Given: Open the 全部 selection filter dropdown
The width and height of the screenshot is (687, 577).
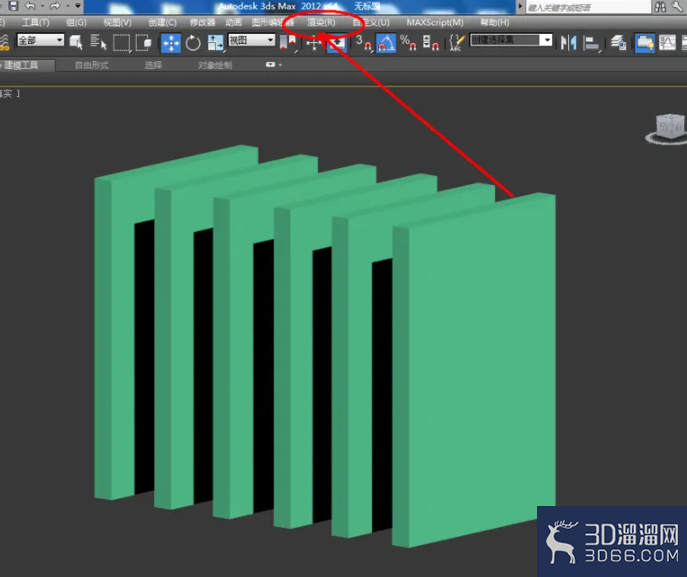Looking at the screenshot, I should [x=40, y=40].
